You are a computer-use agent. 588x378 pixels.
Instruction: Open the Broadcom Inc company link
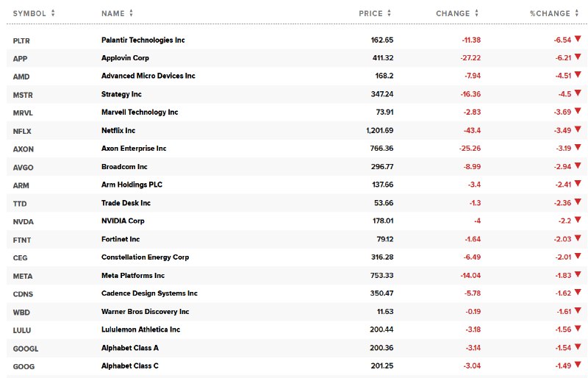(124, 167)
